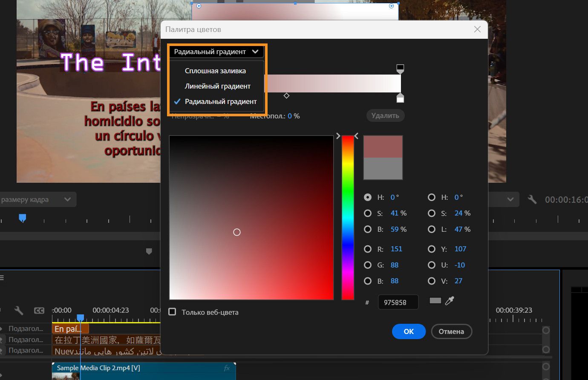Click the new color preview swatch
Screen dimensions: 588x380
coord(383,147)
